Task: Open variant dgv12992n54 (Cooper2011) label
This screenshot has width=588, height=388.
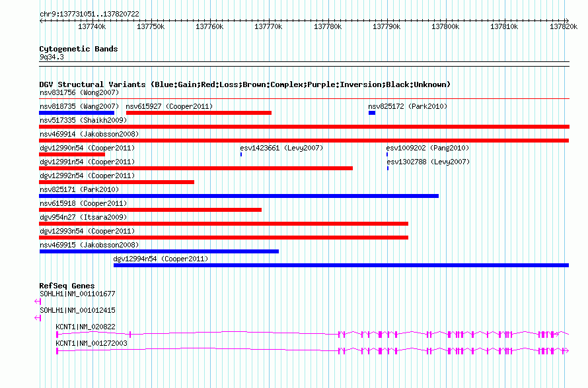Action: (87, 176)
